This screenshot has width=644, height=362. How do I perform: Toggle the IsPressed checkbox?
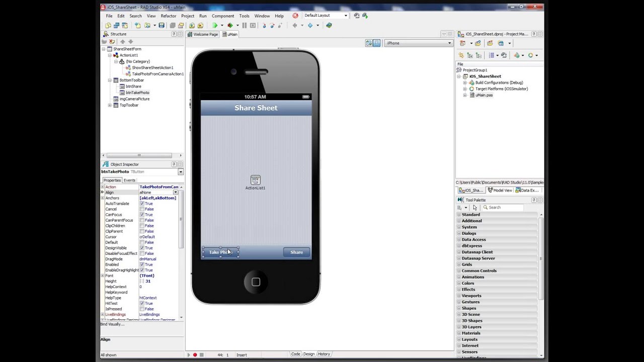click(142, 309)
